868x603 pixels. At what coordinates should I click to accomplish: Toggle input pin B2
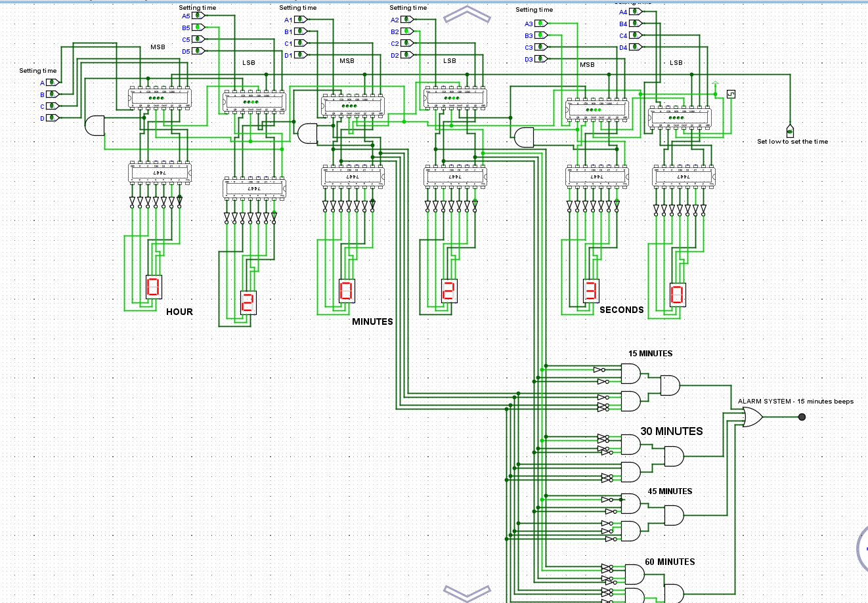point(407,31)
